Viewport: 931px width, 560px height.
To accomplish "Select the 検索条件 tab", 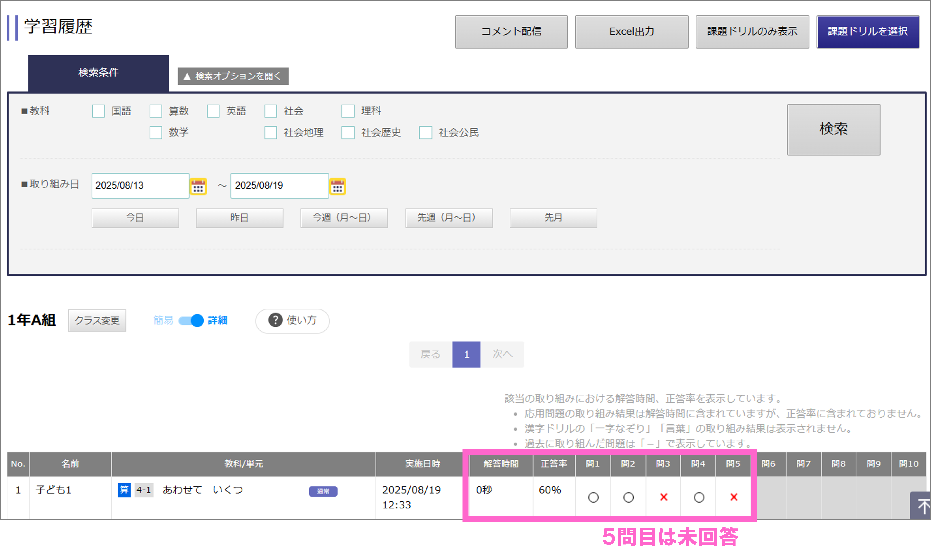I will (x=99, y=73).
